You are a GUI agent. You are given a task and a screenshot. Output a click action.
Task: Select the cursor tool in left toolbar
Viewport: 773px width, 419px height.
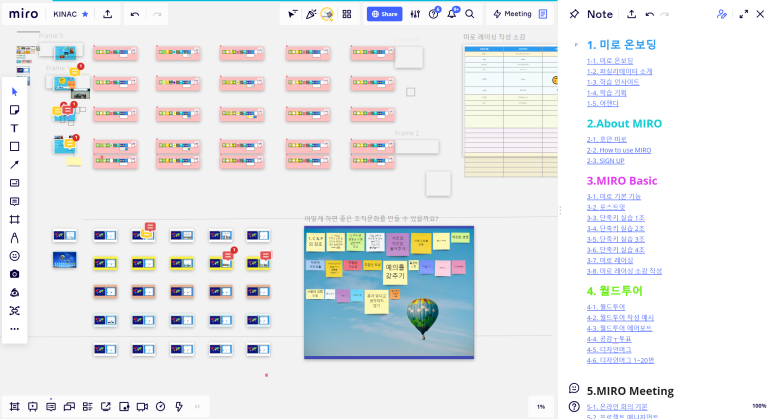pyautogui.click(x=14, y=92)
